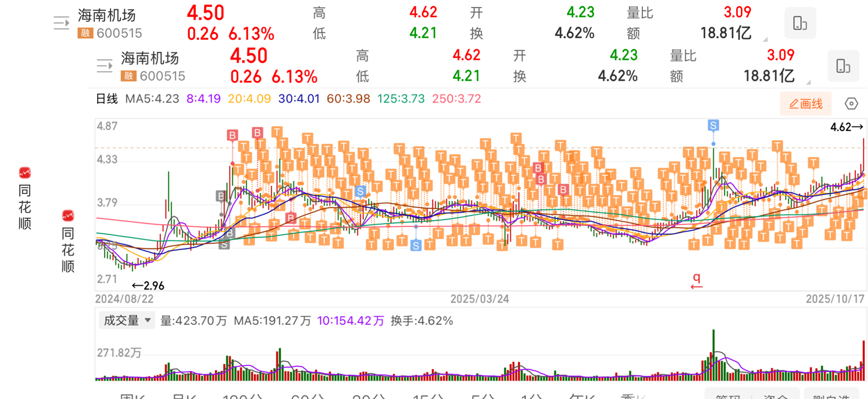This screenshot has height=399, width=868.
Task: Tap phone device icon in topmost header
Action: click(x=800, y=23)
